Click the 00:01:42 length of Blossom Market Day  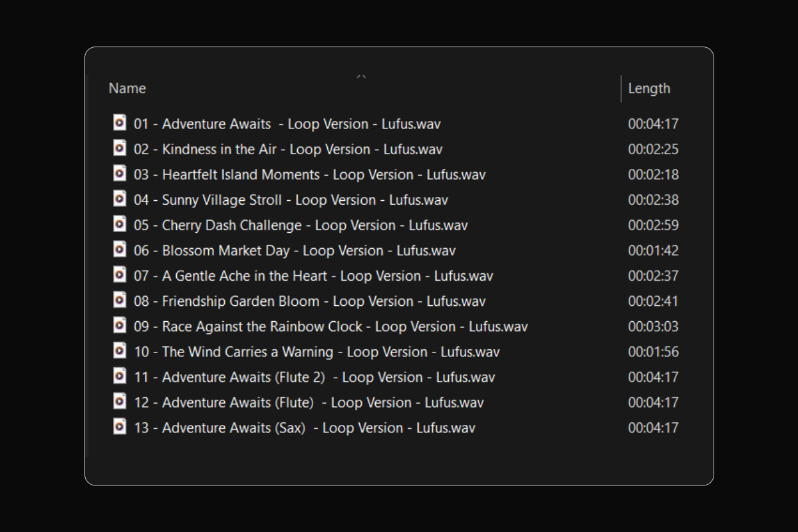[653, 251]
